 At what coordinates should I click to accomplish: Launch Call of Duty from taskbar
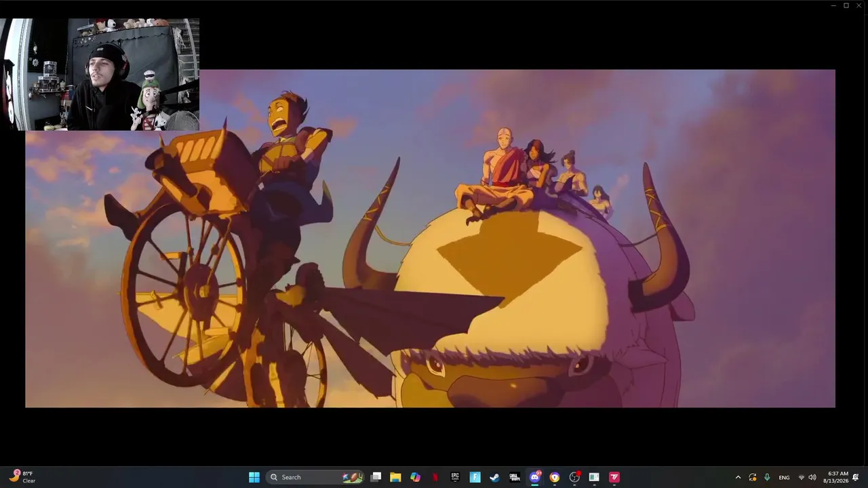[515, 477]
